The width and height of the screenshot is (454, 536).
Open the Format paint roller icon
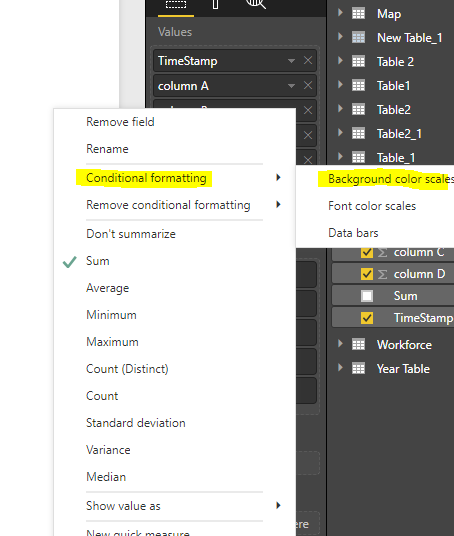pyautogui.click(x=215, y=4)
